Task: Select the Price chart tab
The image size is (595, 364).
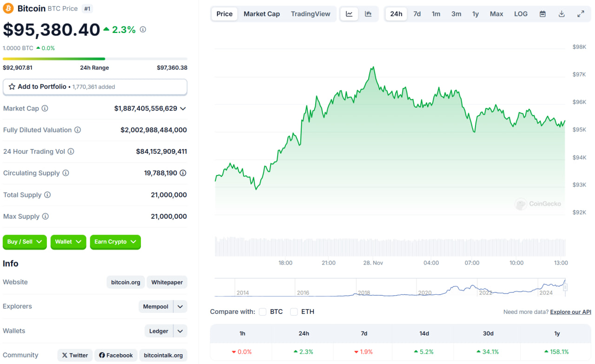Action: coord(225,14)
